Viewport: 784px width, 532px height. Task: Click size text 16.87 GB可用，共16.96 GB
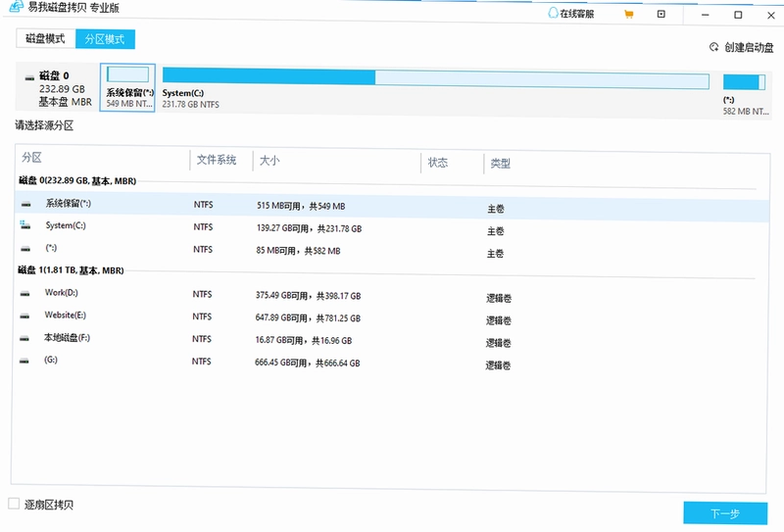(x=304, y=341)
